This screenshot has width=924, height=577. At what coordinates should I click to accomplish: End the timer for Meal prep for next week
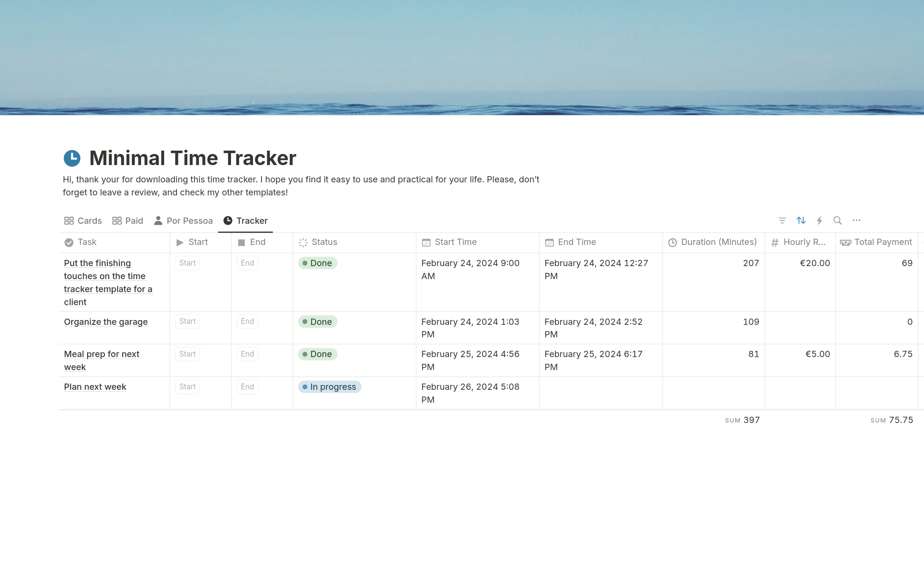click(247, 354)
